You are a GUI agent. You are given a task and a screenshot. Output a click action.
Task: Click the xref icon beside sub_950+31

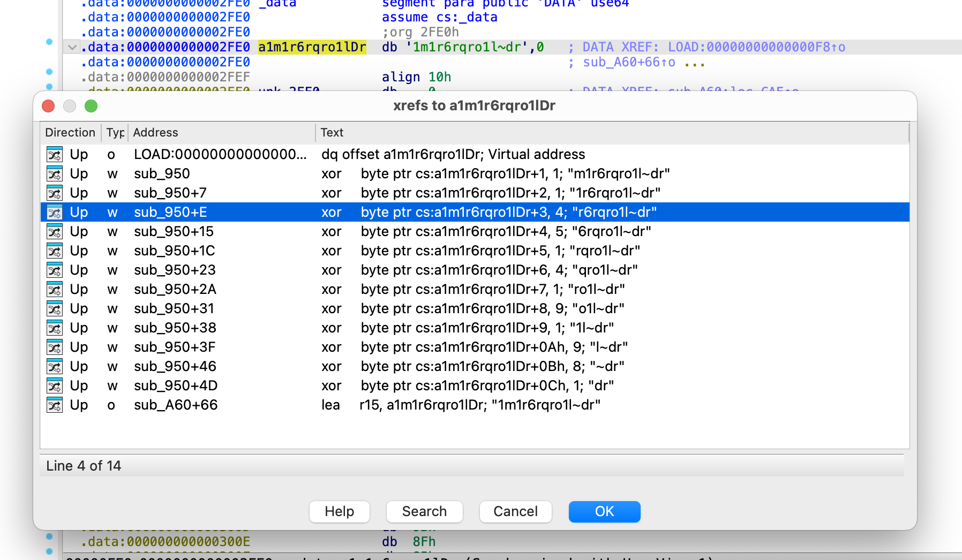55,309
